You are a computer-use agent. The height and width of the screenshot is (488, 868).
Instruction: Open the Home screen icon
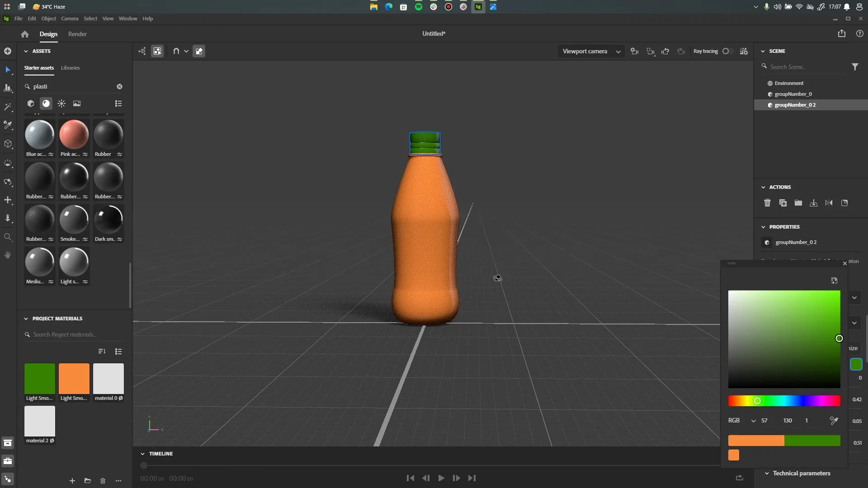point(25,34)
